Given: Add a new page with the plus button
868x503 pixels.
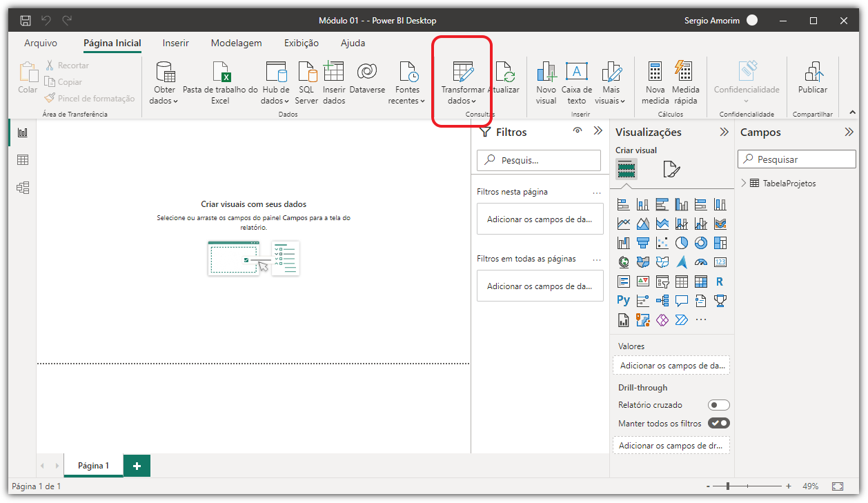Looking at the screenshot, I should (x=137, y=466).
